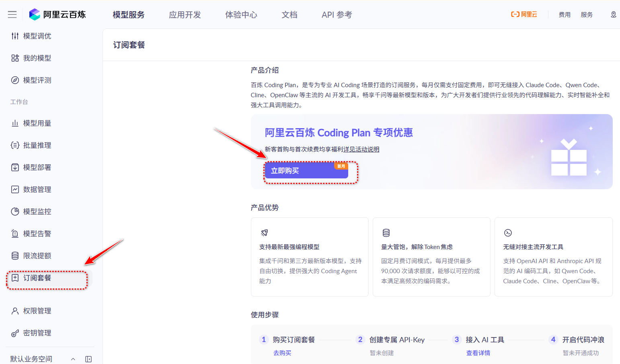
Task: Click the 阿里云百炼 logo
Action: coord(57,14)
